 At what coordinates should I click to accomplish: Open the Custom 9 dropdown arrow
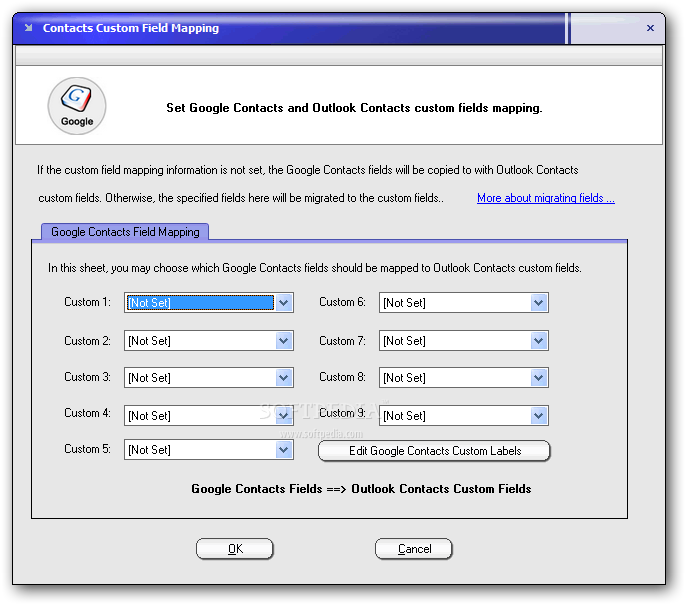(x=539, y=416)
